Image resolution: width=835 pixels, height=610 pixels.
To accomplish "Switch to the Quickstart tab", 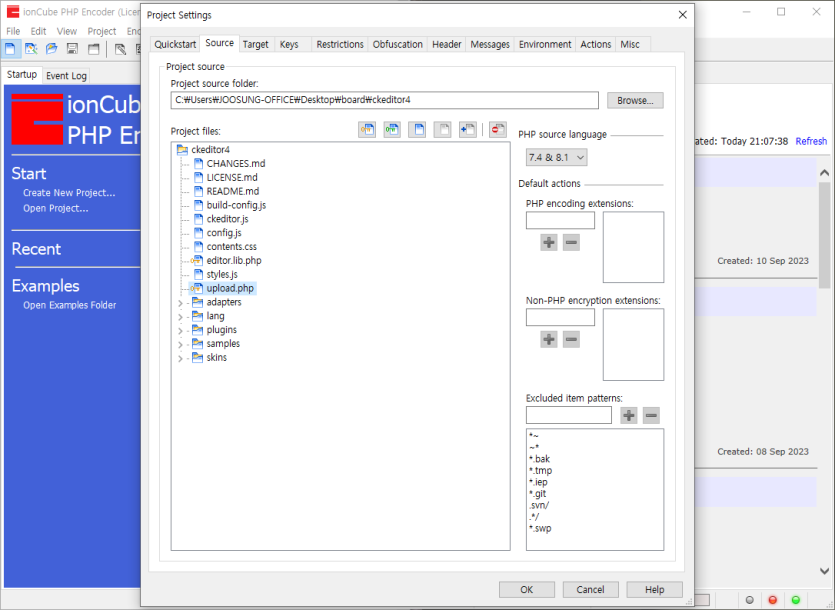I will (175, 44).
